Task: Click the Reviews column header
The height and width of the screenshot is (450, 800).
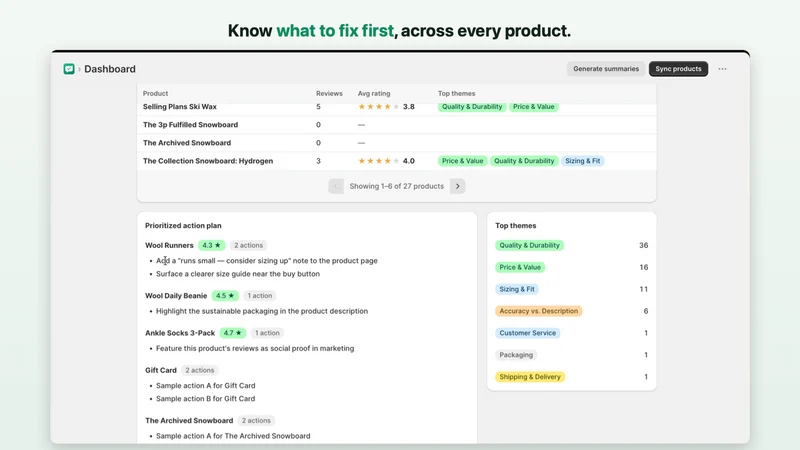Action: click(329, 93)
